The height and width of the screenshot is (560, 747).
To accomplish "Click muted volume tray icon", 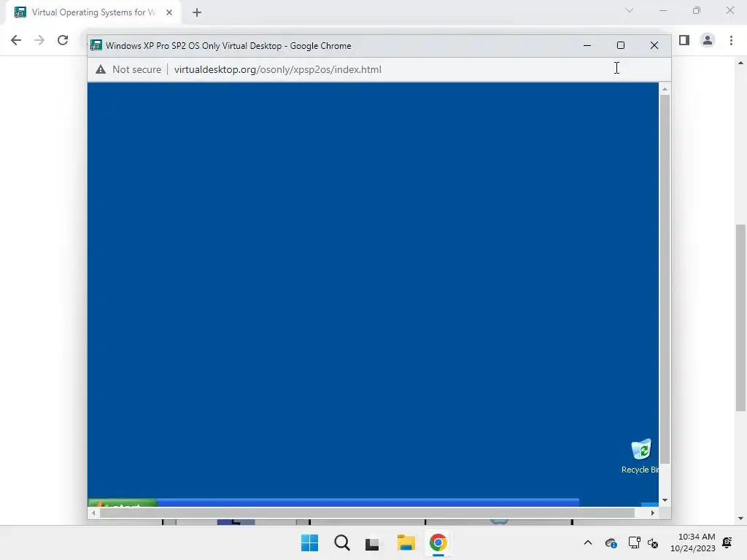I will pyautogui.click(x=653, y=542).
